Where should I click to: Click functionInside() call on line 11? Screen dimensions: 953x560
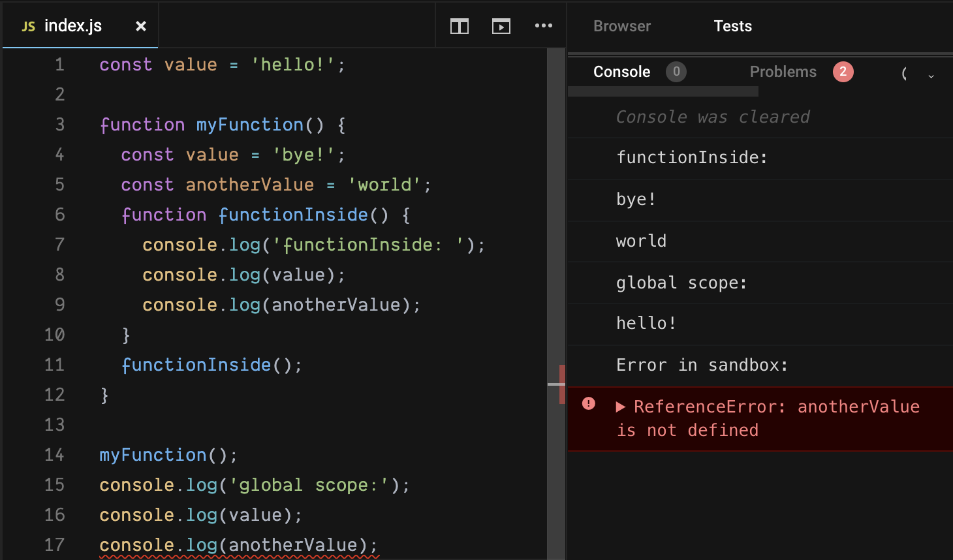211,365
